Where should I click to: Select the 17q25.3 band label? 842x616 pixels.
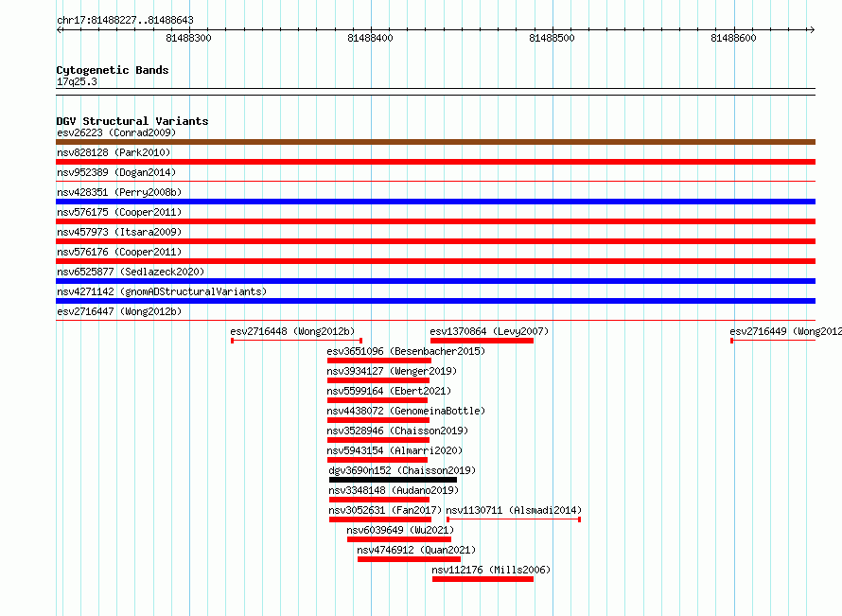[77, 81]
